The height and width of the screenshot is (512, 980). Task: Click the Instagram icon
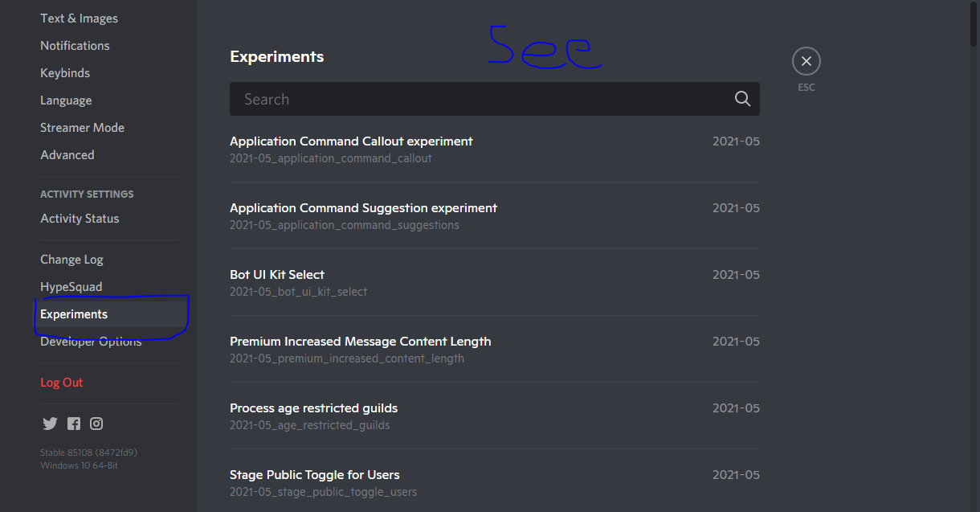pyautogui.click(x=96, y=424)
